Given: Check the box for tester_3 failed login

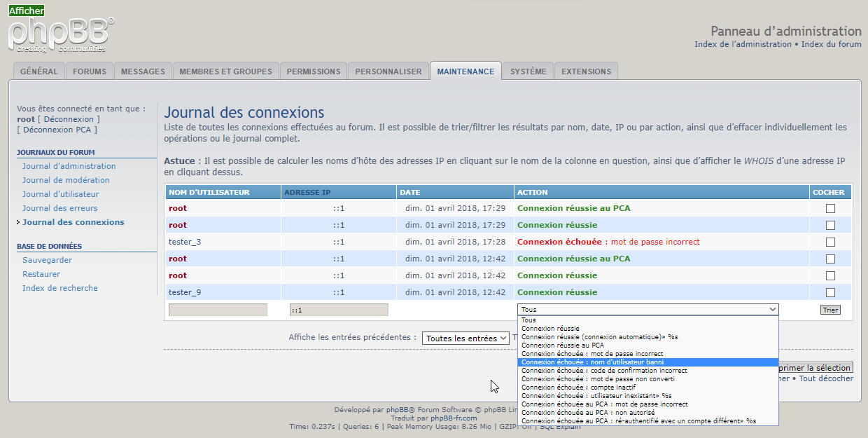Looking at the screenshot, I should coord(830,242).
